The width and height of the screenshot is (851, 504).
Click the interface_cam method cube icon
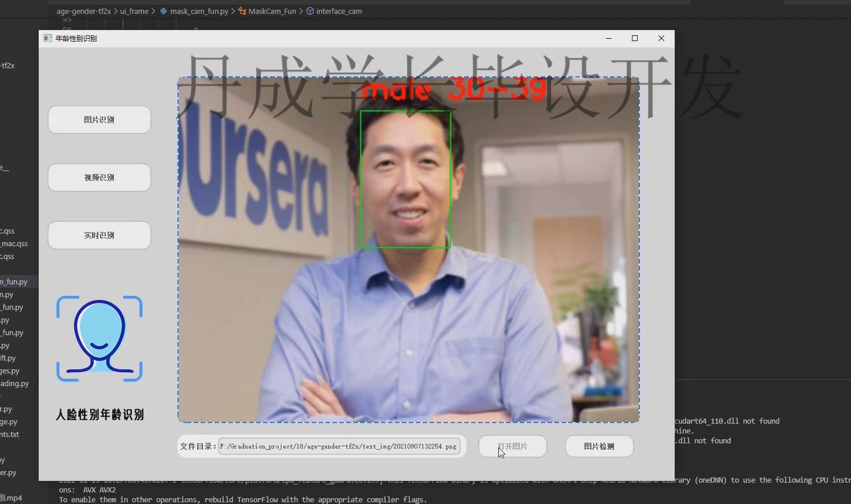[x=310, y=11]
